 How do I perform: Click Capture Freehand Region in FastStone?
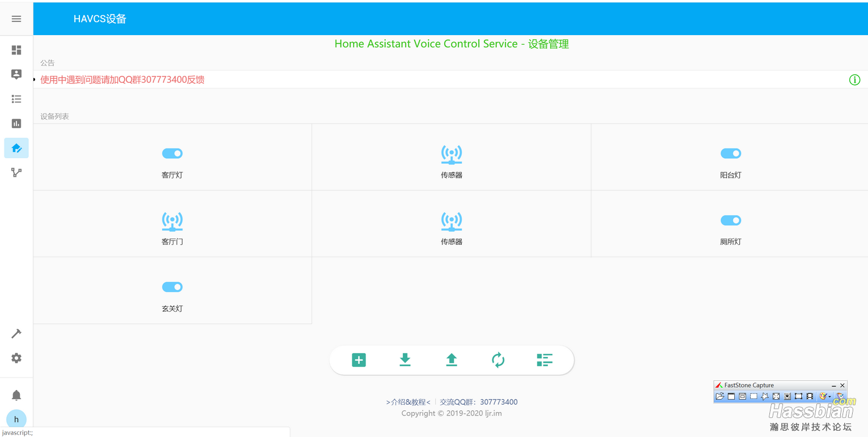[765, 396]
